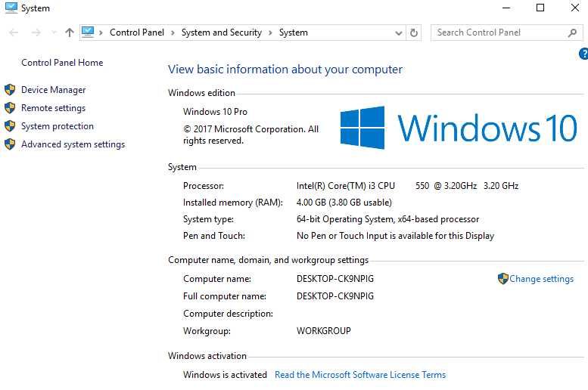Click 4.00 GB (3.80 GB usable) value
The height and width of the screenshot is (390, 588).
point(344,203)
